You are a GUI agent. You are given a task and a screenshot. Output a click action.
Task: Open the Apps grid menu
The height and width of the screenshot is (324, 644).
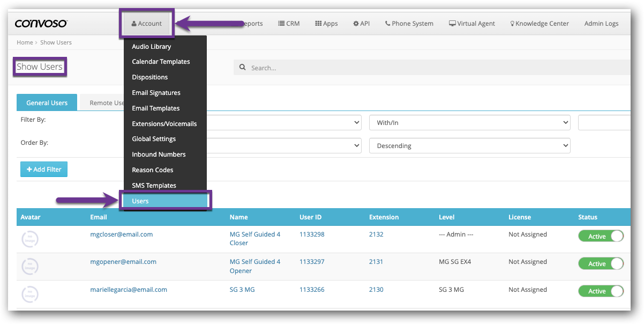point(326,24)
